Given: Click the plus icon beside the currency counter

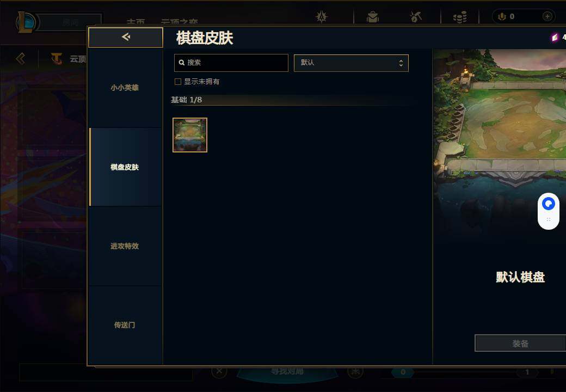Looking at the screenshot, I should [x=547, y=16].
